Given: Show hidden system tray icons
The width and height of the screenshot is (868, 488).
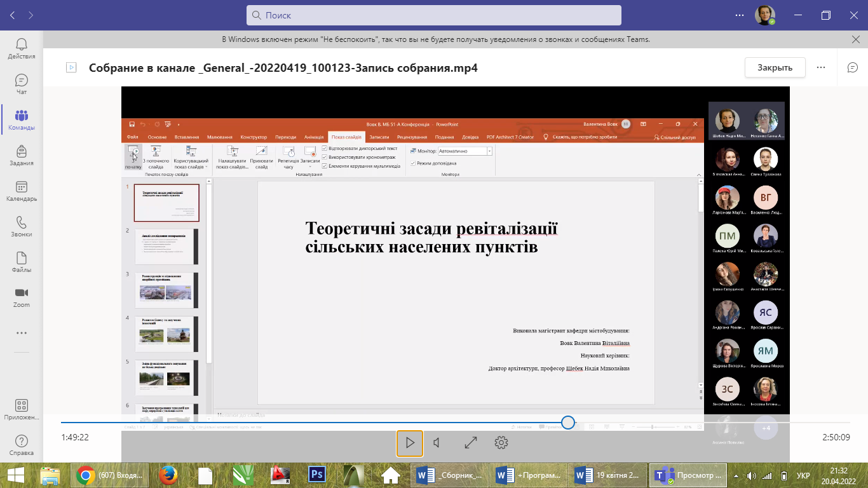Looking at the screenshot, I should [736, 475].
